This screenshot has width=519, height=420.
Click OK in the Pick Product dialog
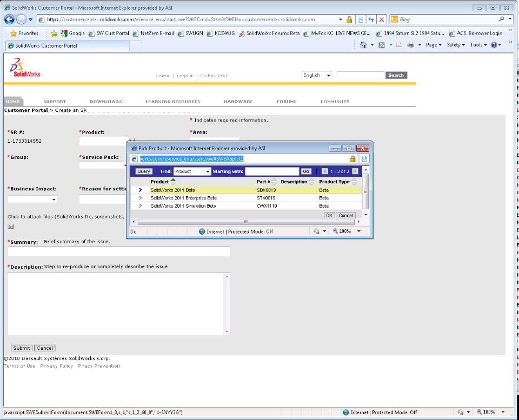(329, 216)
